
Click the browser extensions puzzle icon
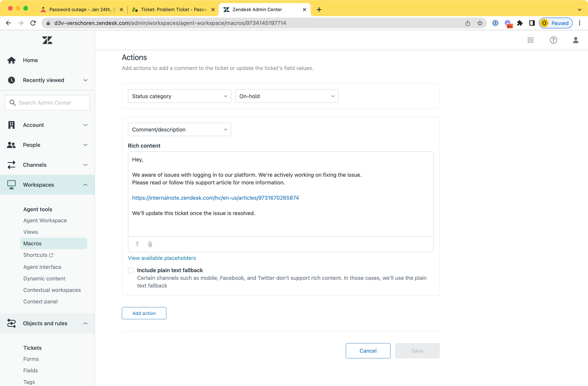pos(520,23)
